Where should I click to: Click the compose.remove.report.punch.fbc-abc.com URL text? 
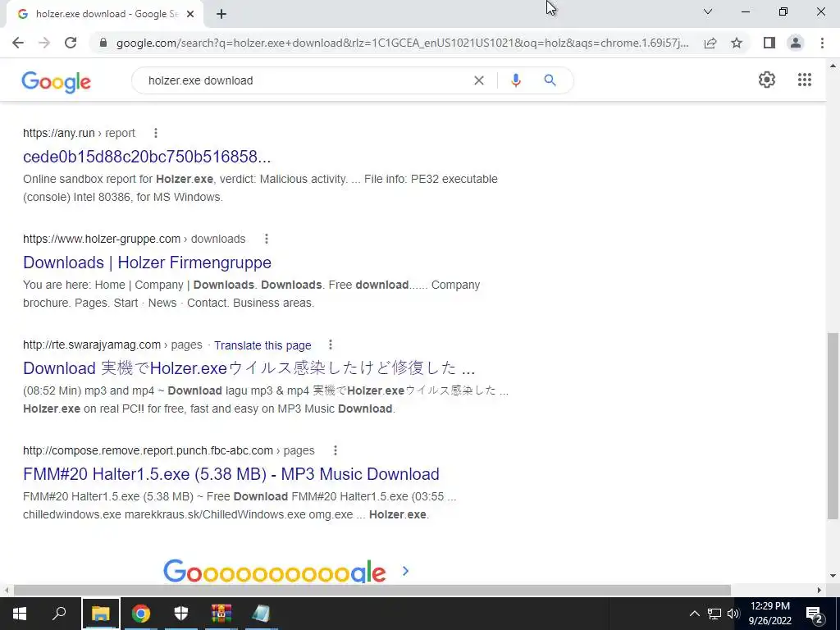[x=169, y=451]
